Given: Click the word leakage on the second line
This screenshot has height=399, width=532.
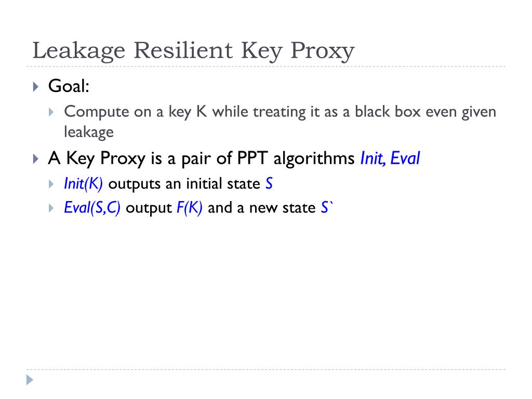Looking at the screenshot, I should [89, 132].
